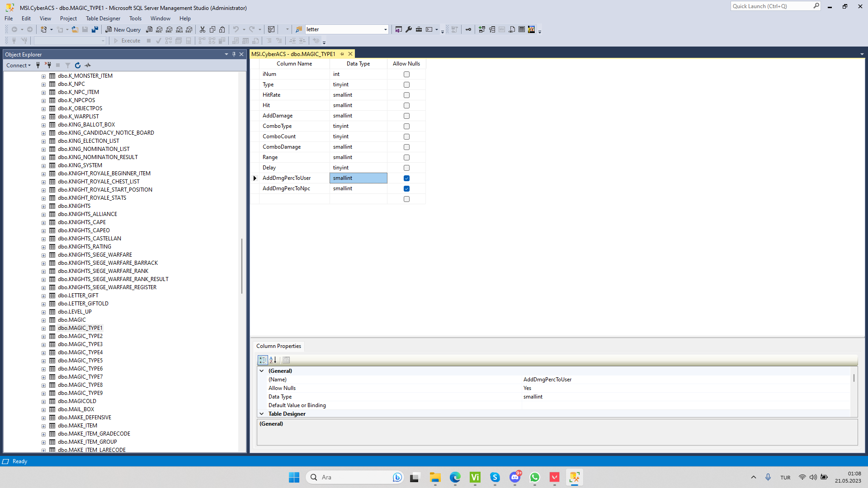Click the AddDmgPercToUser data type cell

click(x=359, y=178)
